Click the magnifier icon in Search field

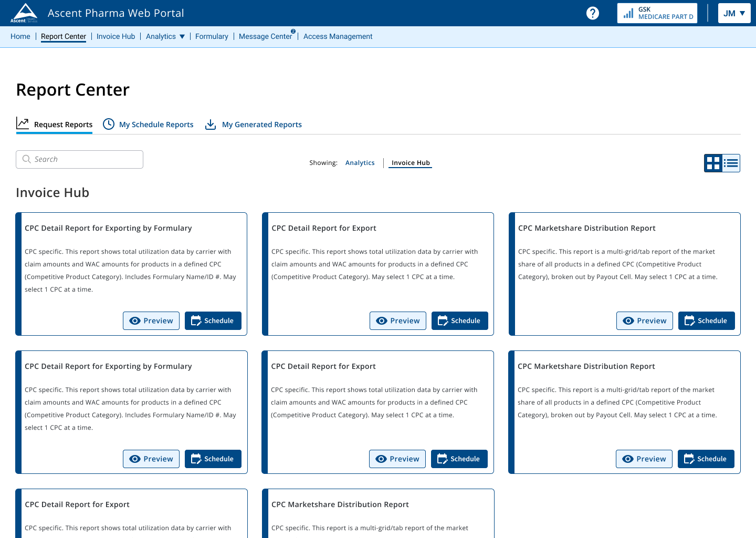pyautogui.click(x=27, y=159)
